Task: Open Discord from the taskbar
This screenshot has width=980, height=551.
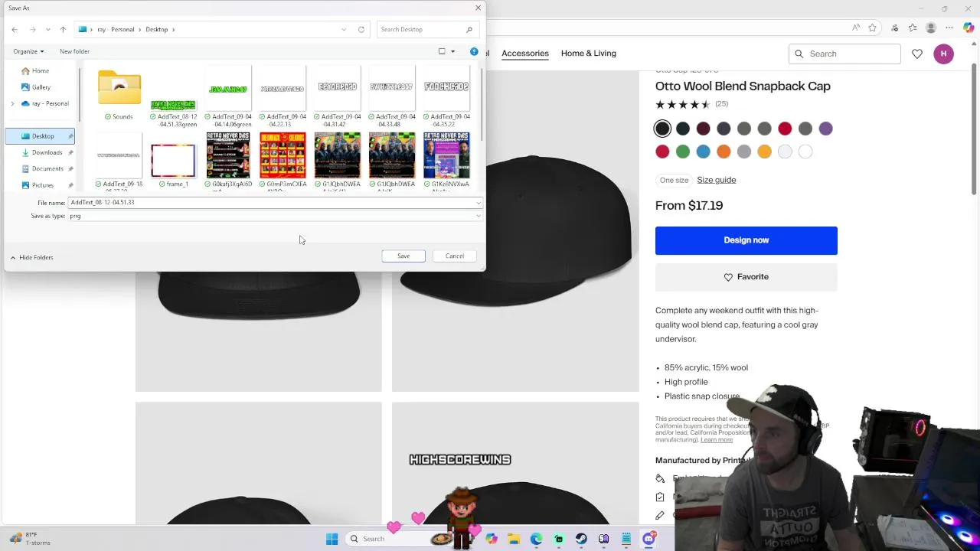Action: pos(648,539)
